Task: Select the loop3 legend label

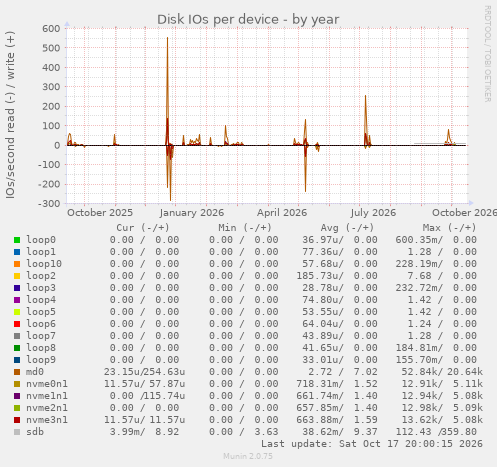Action: coord(41,288)
